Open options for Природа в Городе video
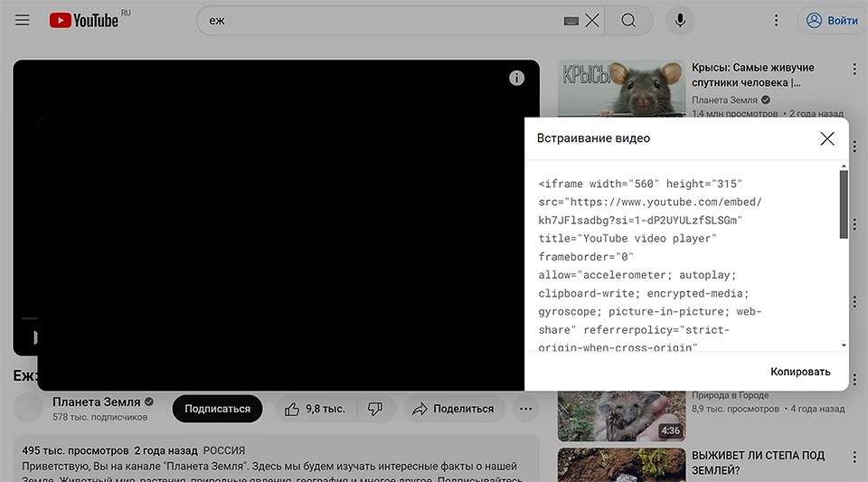 pos(854,380)
